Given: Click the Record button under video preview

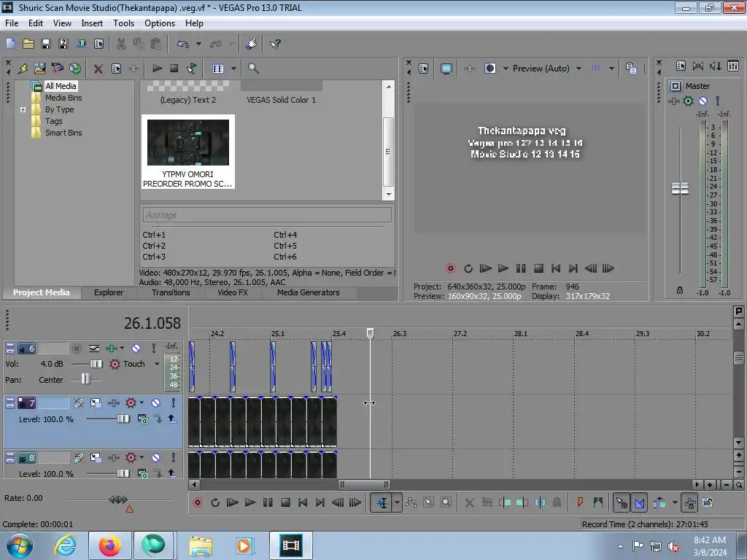Looking at the screenshot, I should point(450,268).
